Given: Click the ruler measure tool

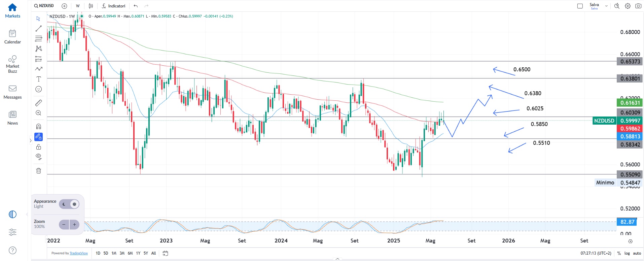Looking at the screenshot, I should tap(39, 103).
